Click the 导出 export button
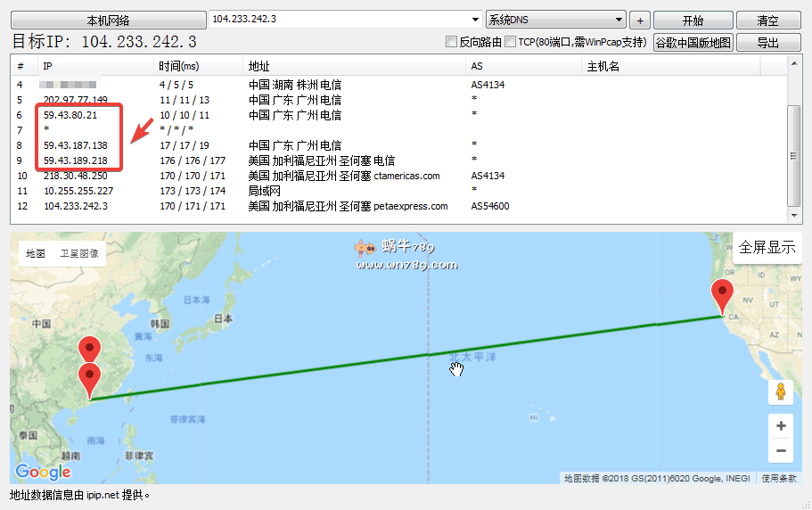Viewport: 812px width, 510px height. click(x=767, y=43)
